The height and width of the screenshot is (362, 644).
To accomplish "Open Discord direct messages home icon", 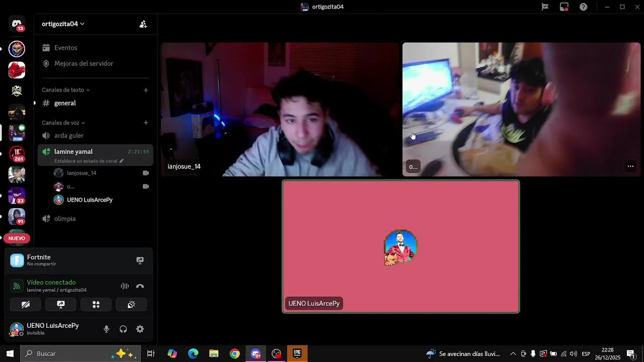I will (17, 24).
